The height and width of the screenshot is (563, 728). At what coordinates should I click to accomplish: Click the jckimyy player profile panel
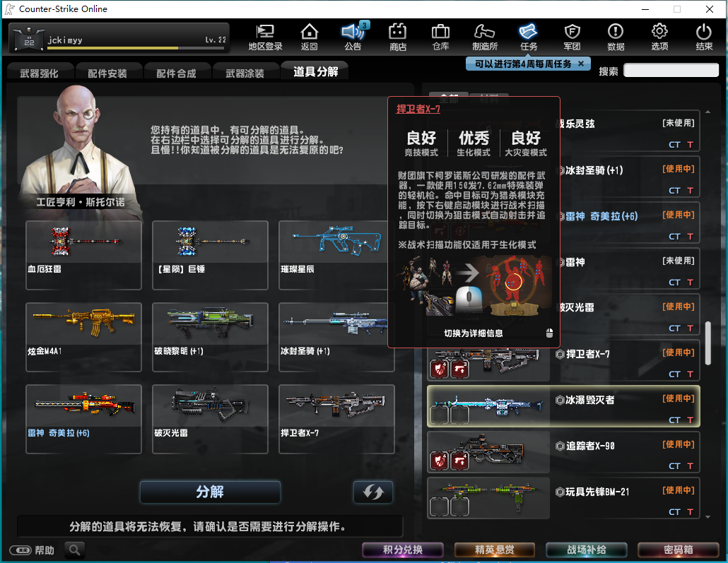[x=119, y=38]
